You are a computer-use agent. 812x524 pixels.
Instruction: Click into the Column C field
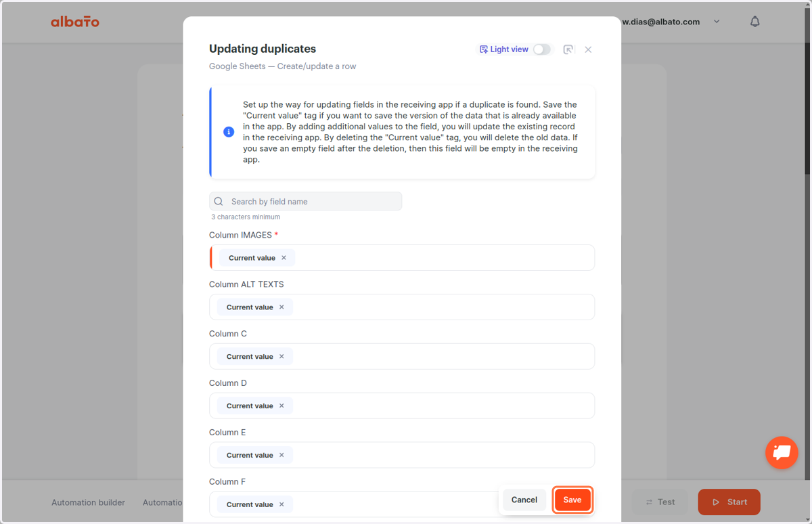(x=402, y=357)
